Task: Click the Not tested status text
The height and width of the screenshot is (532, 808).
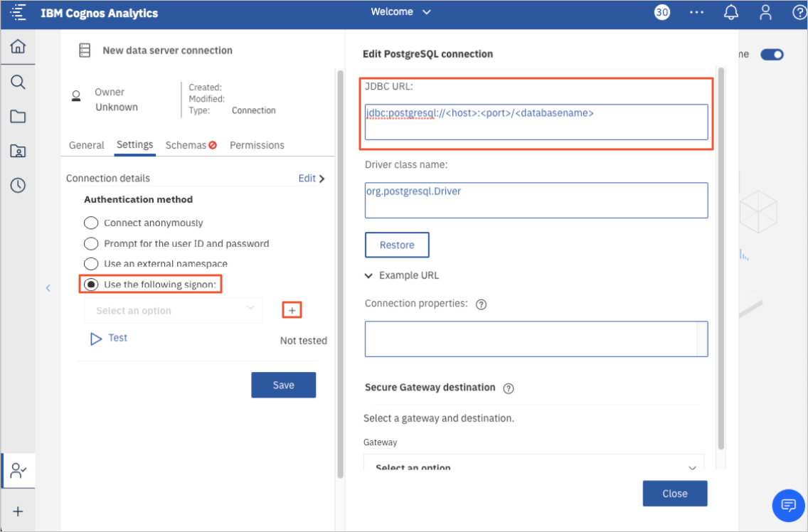Action: [304, 341]
